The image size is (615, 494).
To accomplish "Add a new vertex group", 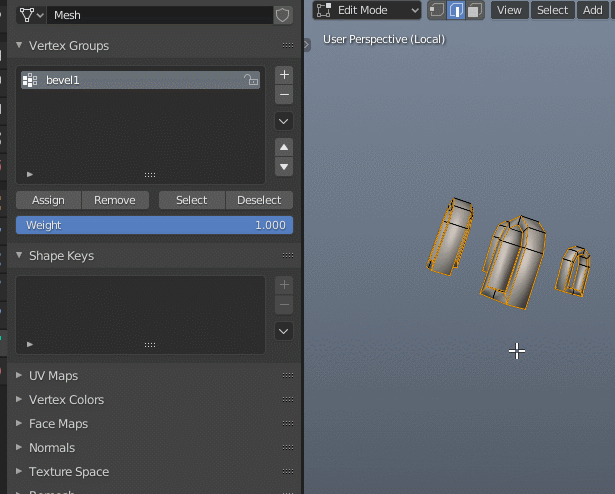I will (x=284, y=75).
